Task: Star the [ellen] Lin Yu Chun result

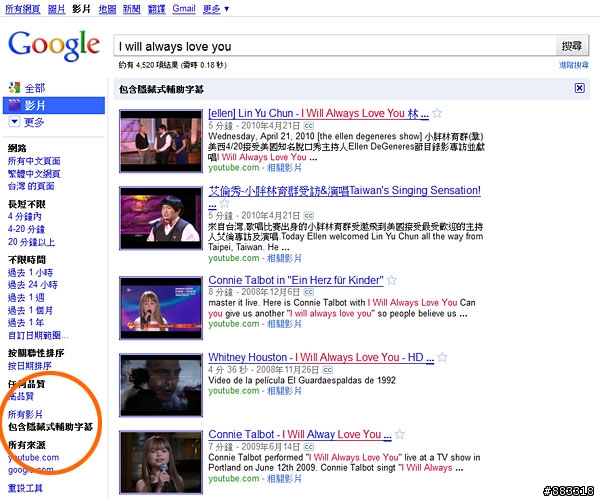Action: [x=437, y=113]
